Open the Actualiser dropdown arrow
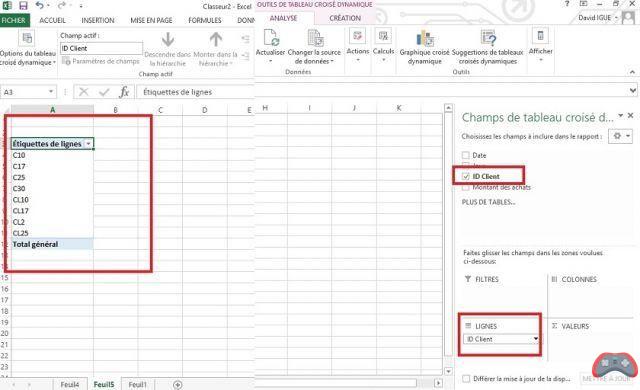The image size is (640, 390). (x=270, y=61)
